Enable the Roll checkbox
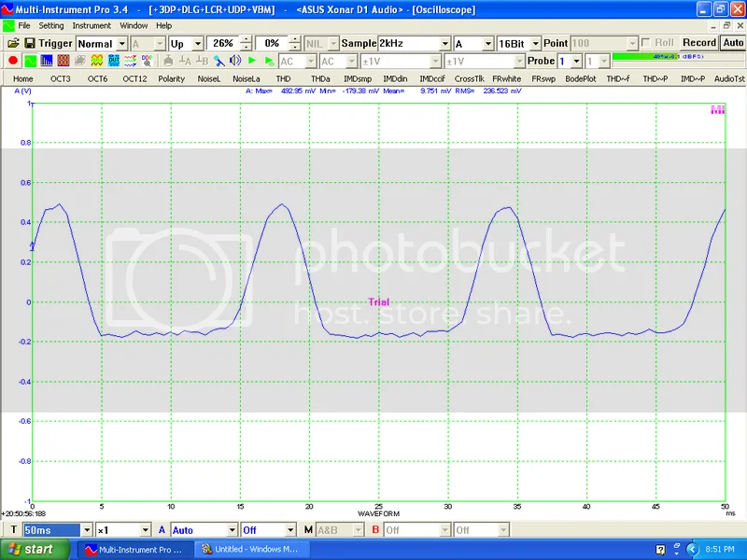The image size is (747, 560). pyautogui.click(x=646, y=43)
